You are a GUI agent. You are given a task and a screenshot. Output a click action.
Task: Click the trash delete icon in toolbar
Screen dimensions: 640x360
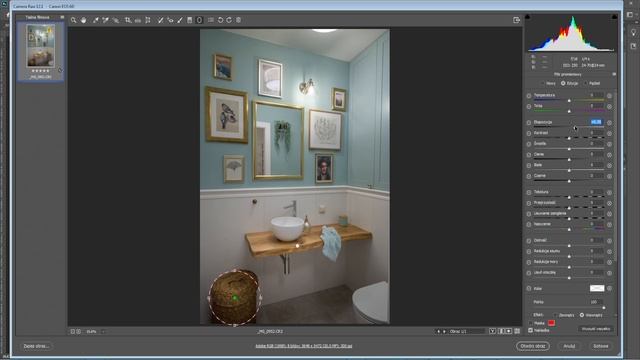point(239,20)
